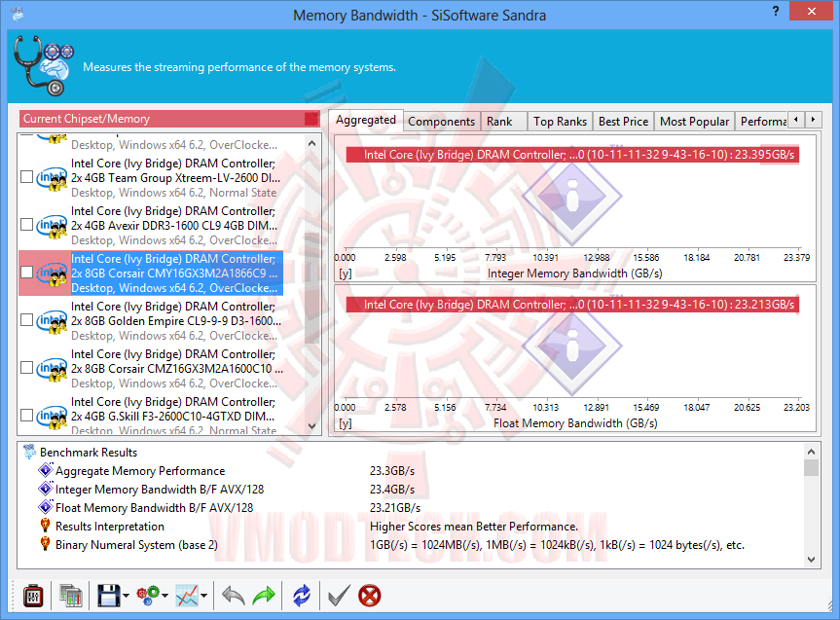Tick the Corsair CMZ16GX3M2A1600C10 checkbox
The height and width of the screenshot is (620, 840).
(27, 368)
